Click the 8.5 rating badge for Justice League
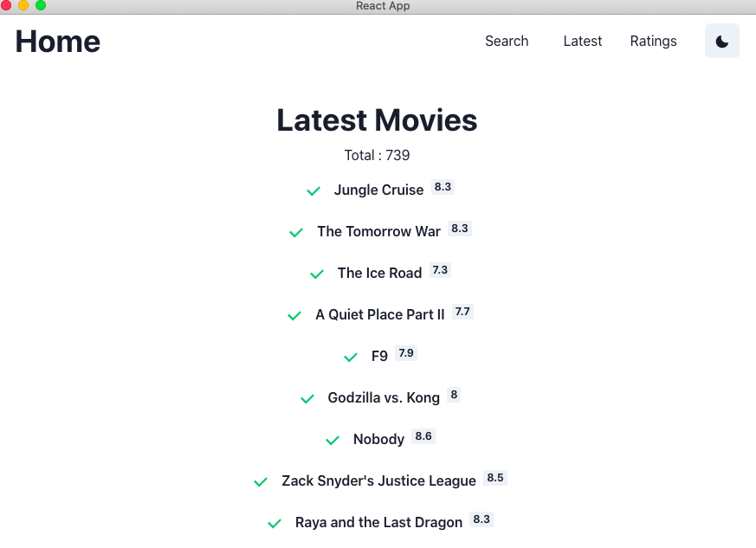Image resolution: width=756 pixels, height=548 pixels. click(495, 478)
